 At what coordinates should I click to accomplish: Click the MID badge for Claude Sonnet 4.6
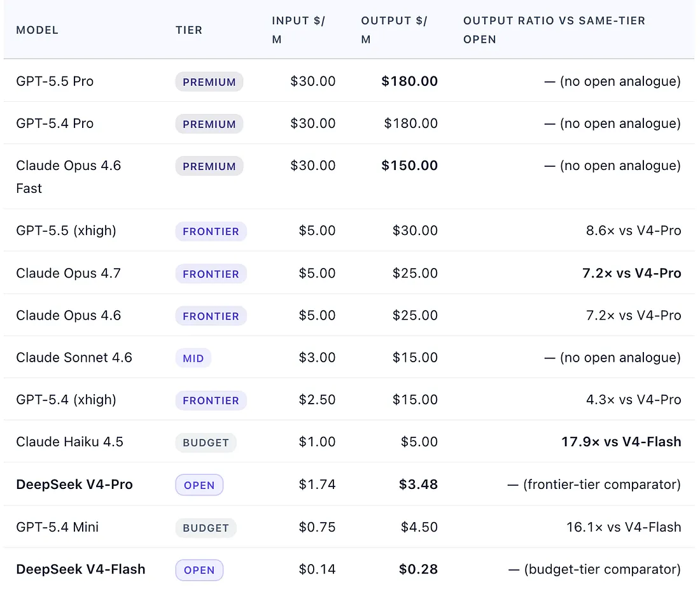(193, 358)
